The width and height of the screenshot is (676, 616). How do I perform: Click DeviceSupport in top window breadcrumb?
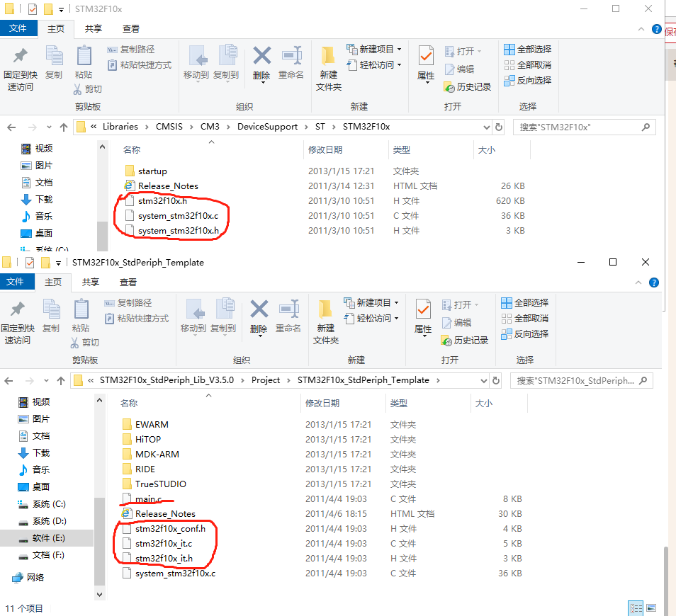[x=267, y=127]
